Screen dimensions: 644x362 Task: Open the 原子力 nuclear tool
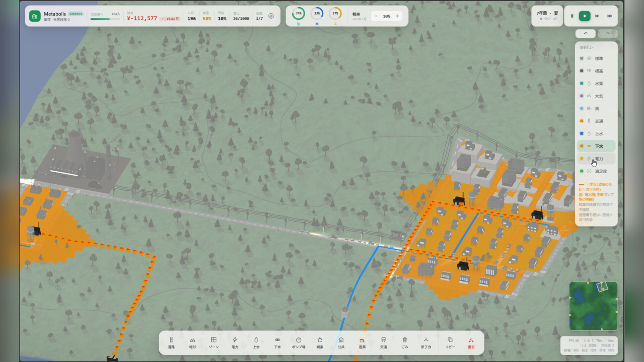click(x=426, y=343)
